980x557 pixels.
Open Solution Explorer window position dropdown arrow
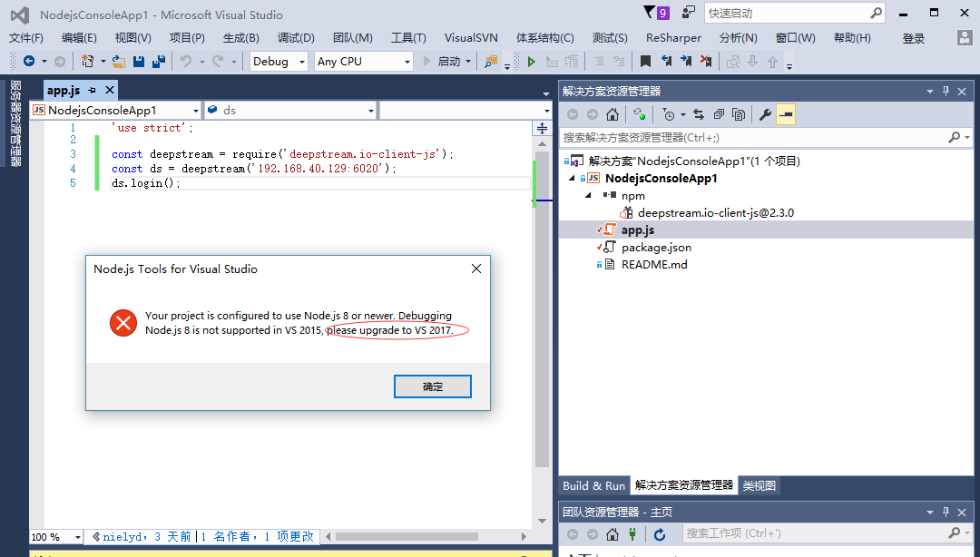[x=930, y=92]
